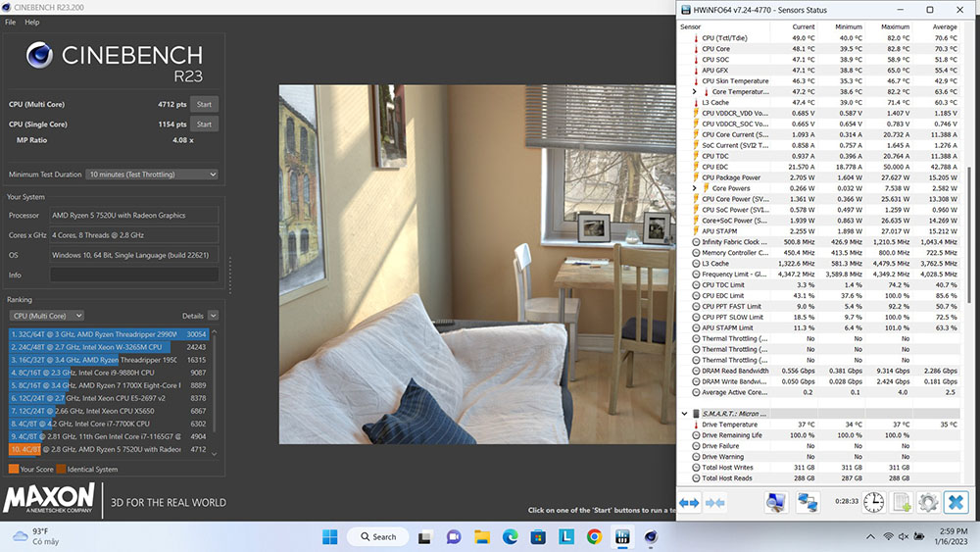Expand the ranking Details dropdown arrow
Screen dimensions: 980x552
pos(213,316)
